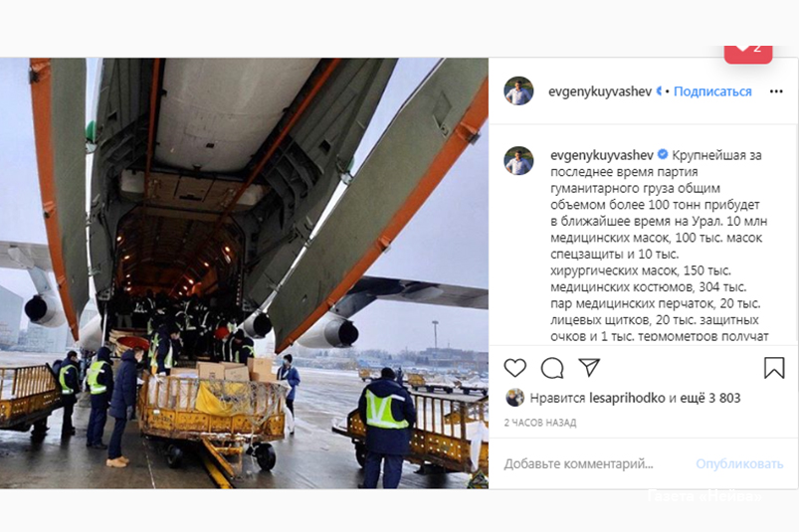The width and height of the screenshot is (799, 532).
Task: Click lesaprihodko's small avatar near likes
Action: point(514,398)
